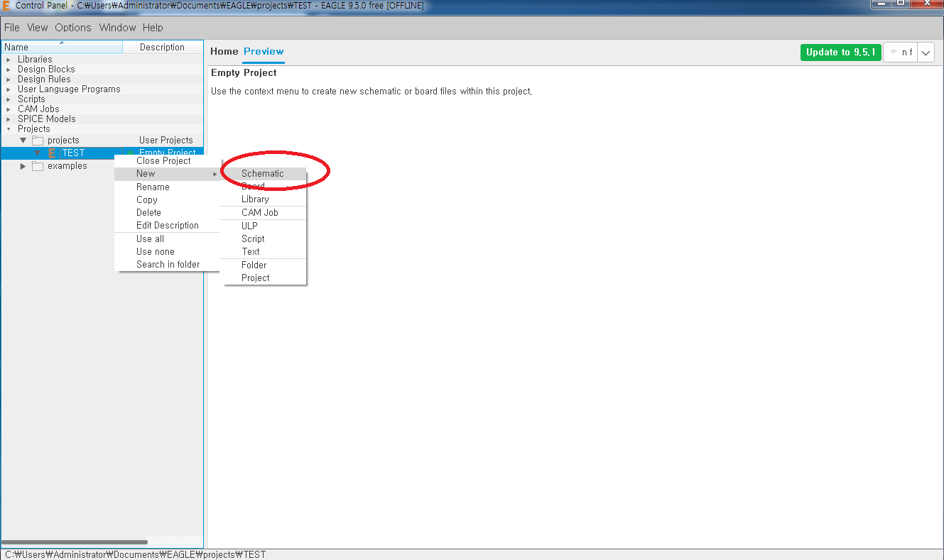
Task: Expand the Scripts node arrow
Action: click(9, 99)
